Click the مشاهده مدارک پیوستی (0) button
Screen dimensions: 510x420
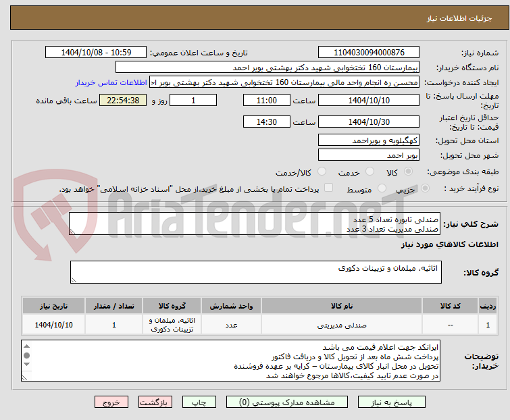[x=287, y=402]
